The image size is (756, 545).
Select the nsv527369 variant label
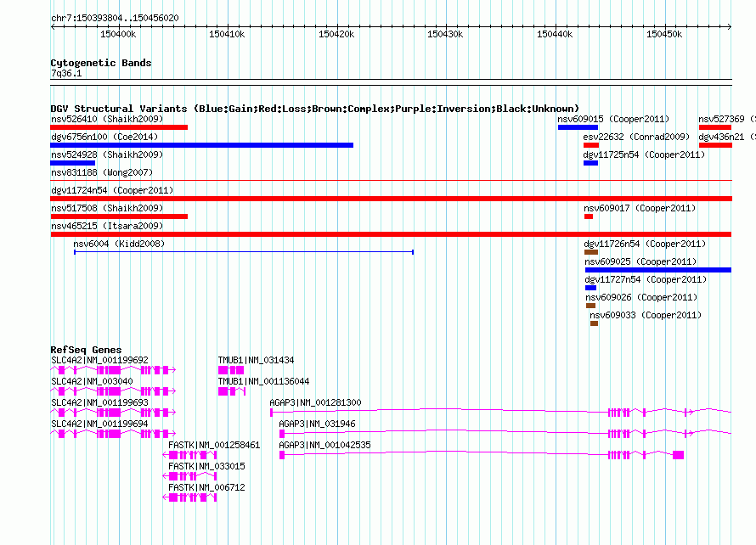click(x=721, y=119)
